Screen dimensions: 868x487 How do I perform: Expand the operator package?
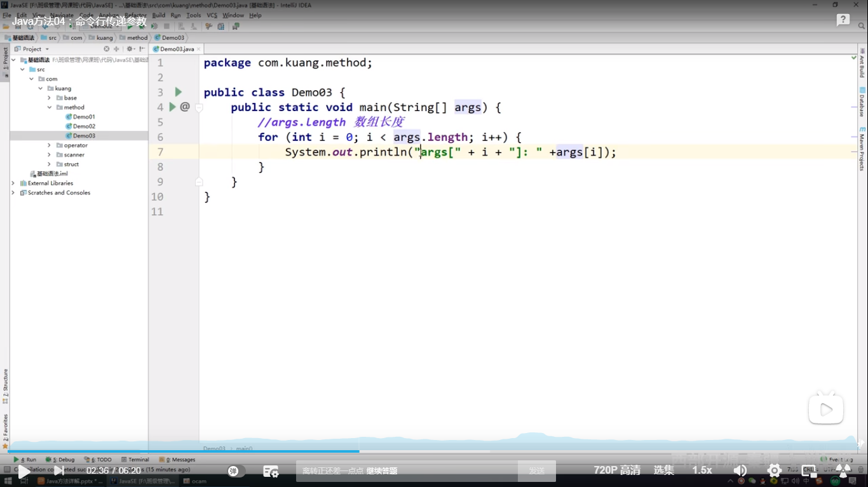pos(49,145)
